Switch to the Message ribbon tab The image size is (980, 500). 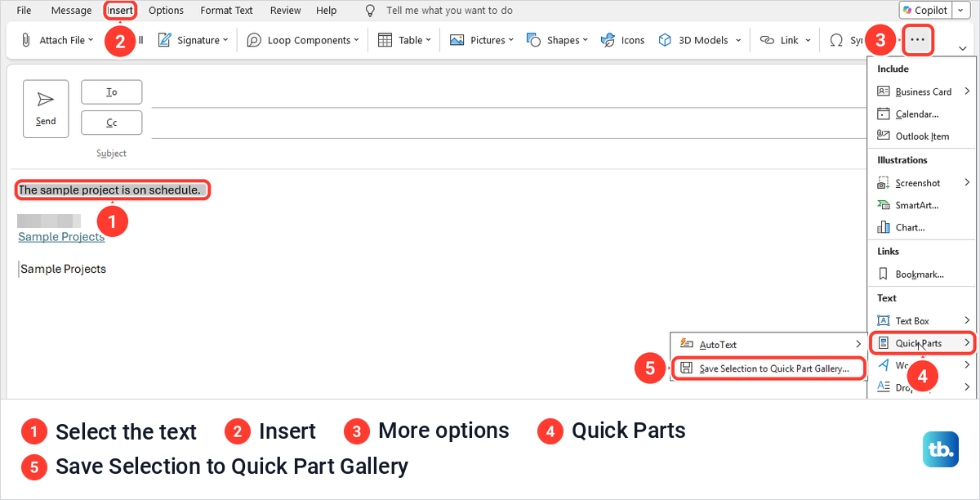[71, 11]
